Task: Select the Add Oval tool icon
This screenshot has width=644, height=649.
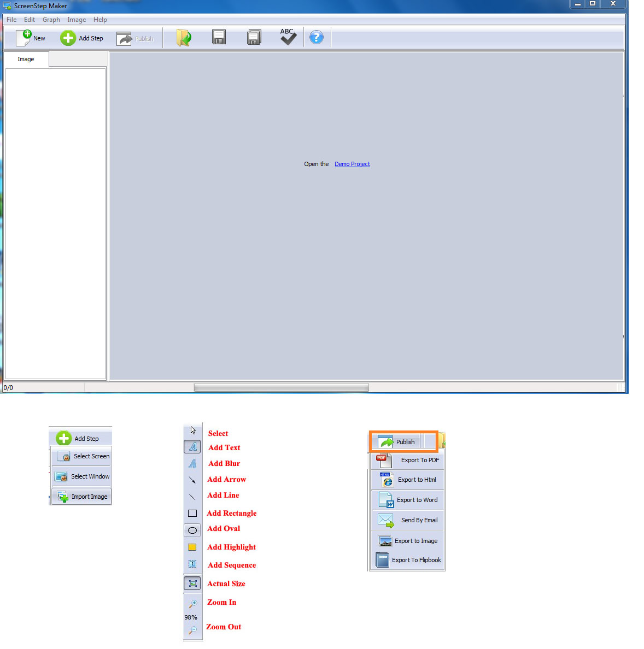Action: coord(192,530)
